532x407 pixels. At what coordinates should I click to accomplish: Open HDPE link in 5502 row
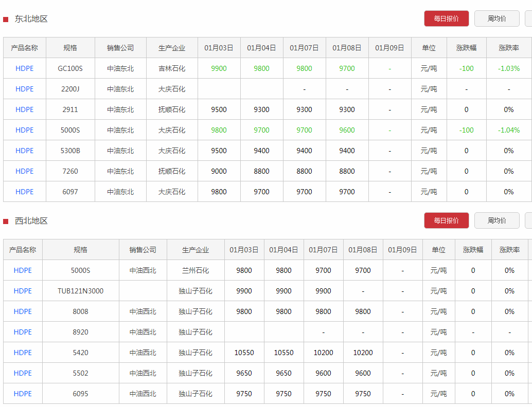(x=23, y=373)
